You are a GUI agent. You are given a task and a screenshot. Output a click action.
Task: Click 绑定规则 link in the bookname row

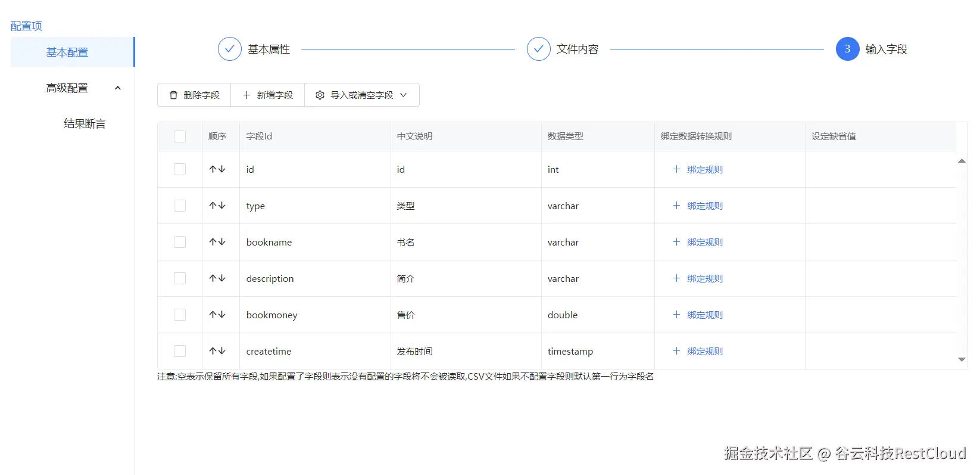click(x=705, y=242)
